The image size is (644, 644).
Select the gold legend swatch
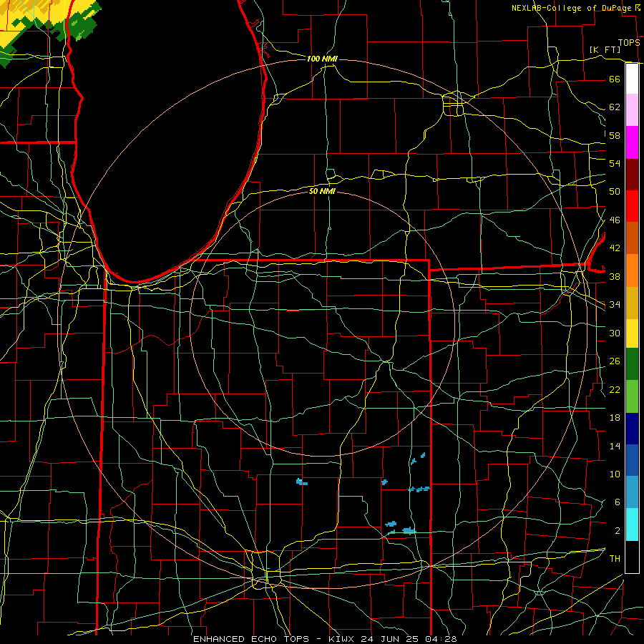point(632,303)
